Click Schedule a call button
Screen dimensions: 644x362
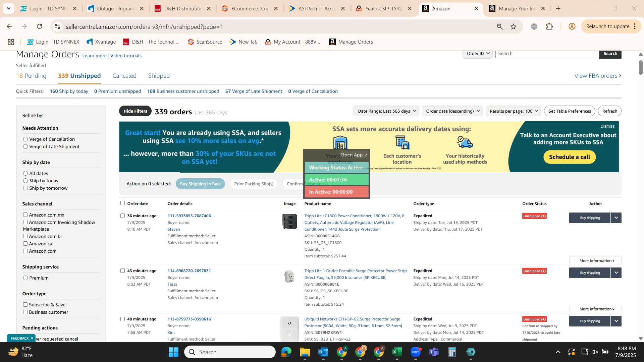point(569,157)
